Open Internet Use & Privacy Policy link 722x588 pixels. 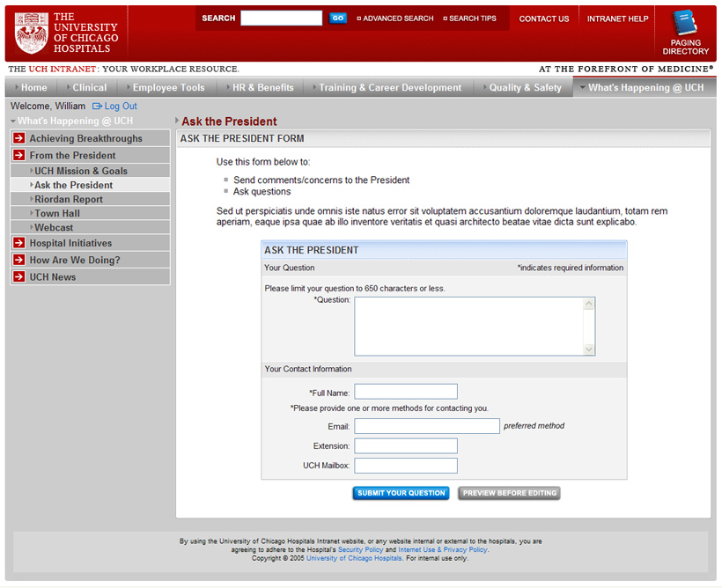(x=443, y=550)
